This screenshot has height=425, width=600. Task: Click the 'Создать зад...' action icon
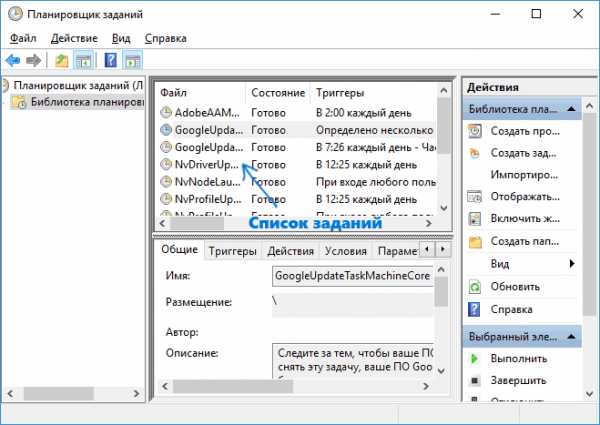(475, 153)
